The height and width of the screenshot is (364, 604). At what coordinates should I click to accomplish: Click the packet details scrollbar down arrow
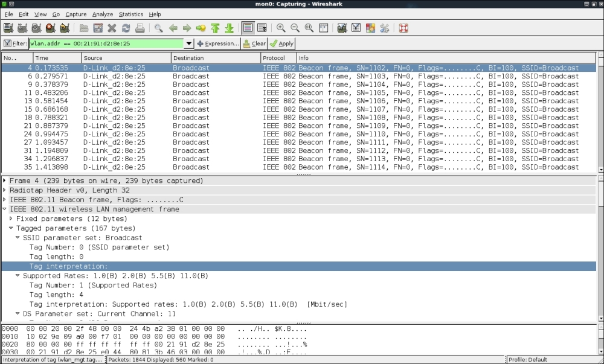click(600, 319)
